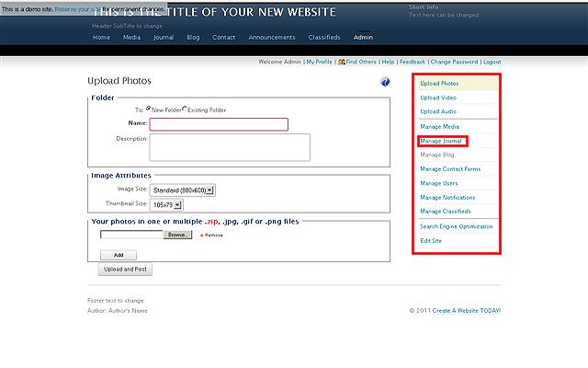Click into the Description text area
Viewport: 588px width, 368px height.
[x=230, y=147]
